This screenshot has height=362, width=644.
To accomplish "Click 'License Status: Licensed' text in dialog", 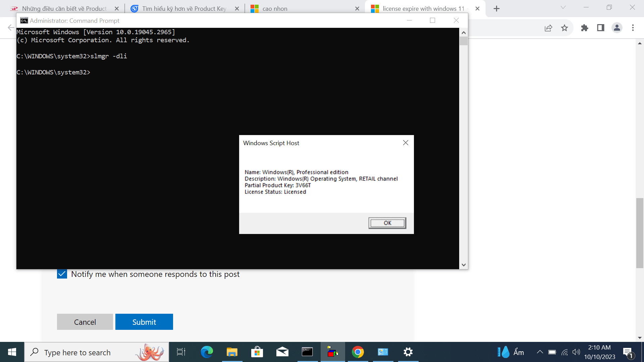I will point(275,192).
